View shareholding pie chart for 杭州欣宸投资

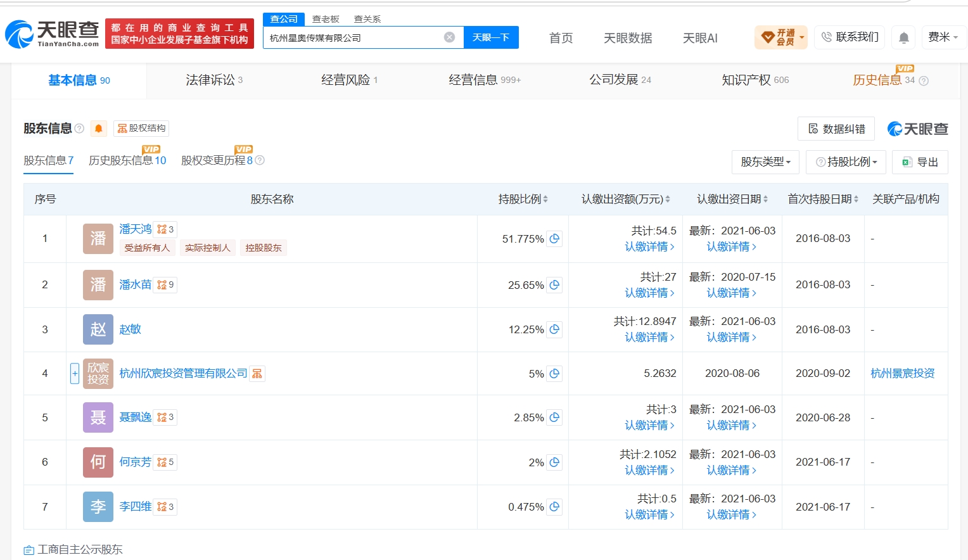tap(554, 374)
